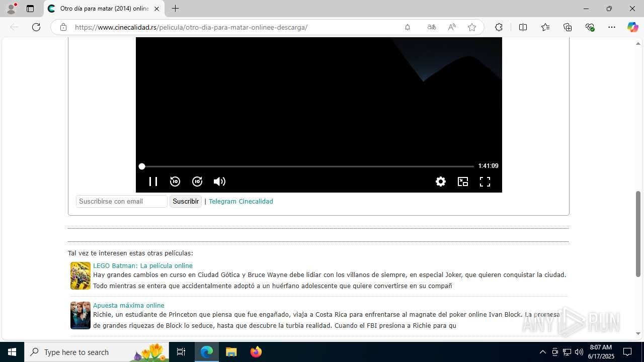The width and height of the screenshot is (644, 362).
Task: Click the address bar URL
Action: [x=191, y=27]
